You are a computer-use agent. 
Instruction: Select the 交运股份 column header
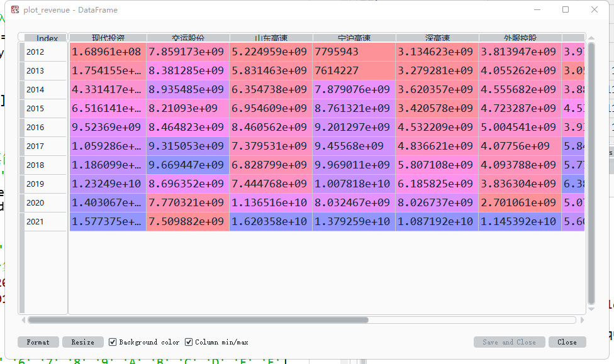188,38
